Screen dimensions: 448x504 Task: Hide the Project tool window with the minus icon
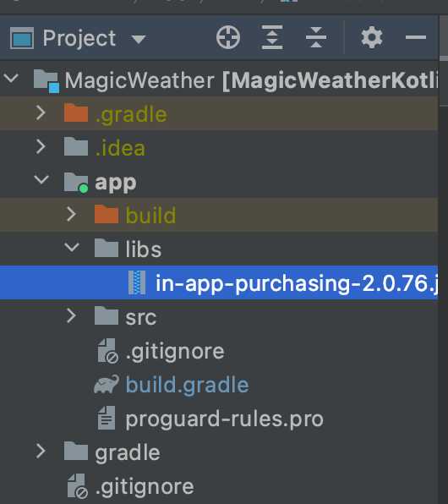[416, 37]
